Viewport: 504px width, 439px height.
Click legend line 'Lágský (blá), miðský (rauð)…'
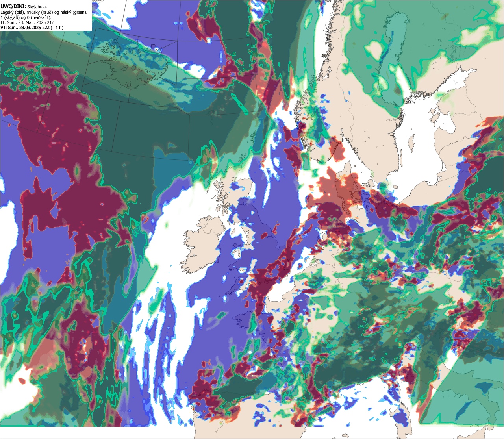coord(44,12)
